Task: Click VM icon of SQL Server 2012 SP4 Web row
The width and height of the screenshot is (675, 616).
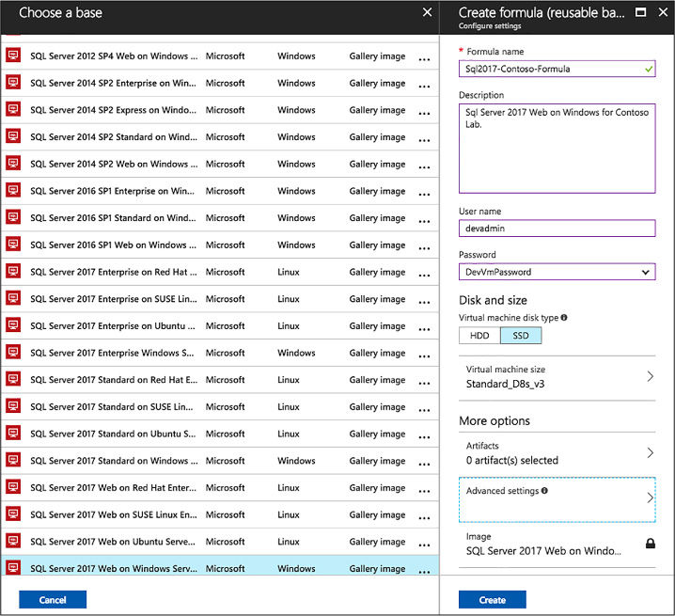Action: click(13, 55)
